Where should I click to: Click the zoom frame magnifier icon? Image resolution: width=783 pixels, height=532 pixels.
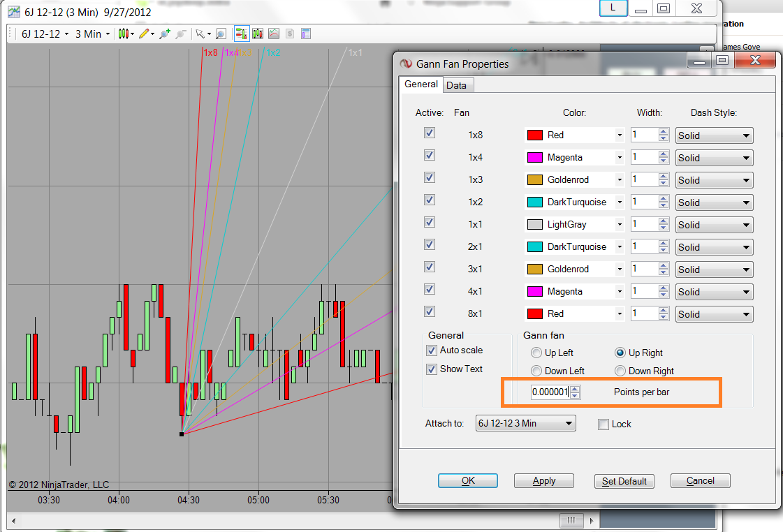coord(221,34)
